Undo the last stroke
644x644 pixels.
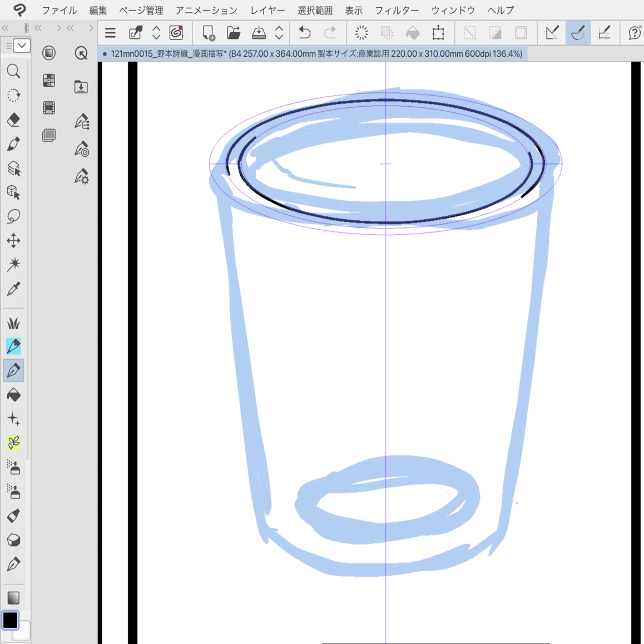304,32
